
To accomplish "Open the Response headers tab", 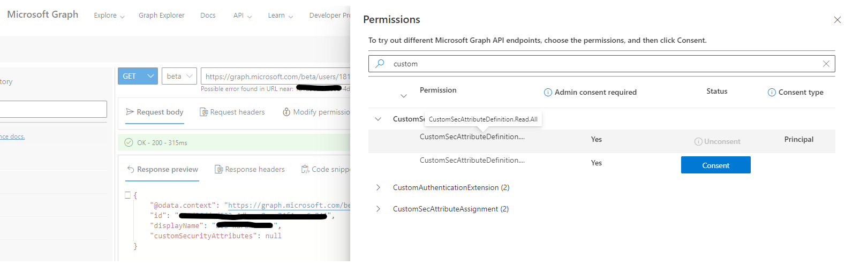I will tap(250, 170).
